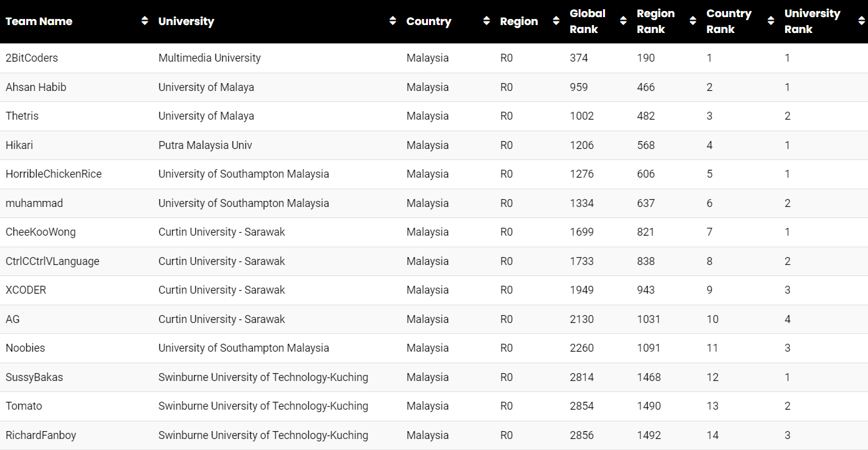Click region rank value 190

646,58
